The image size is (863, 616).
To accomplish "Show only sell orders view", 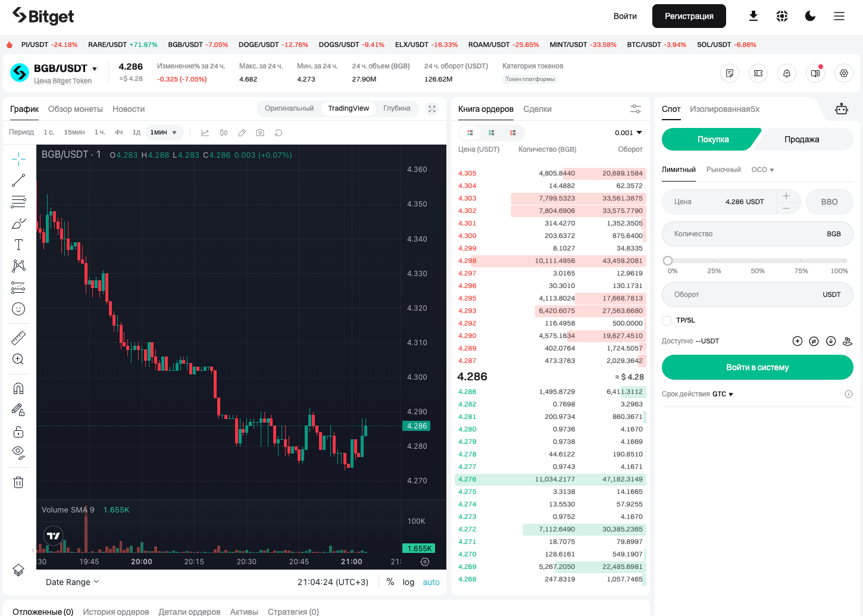I will point(513,133).
